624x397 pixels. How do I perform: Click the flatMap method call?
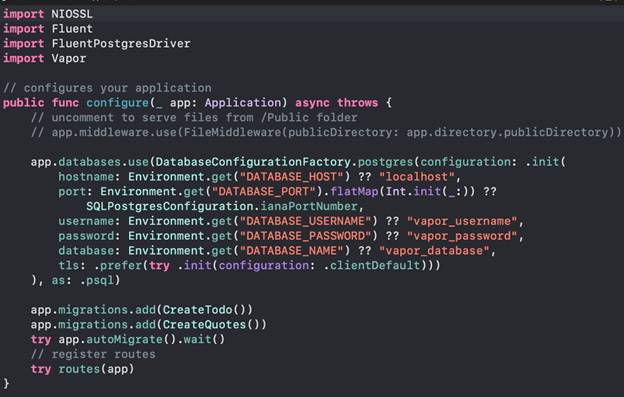click(354, 191)
